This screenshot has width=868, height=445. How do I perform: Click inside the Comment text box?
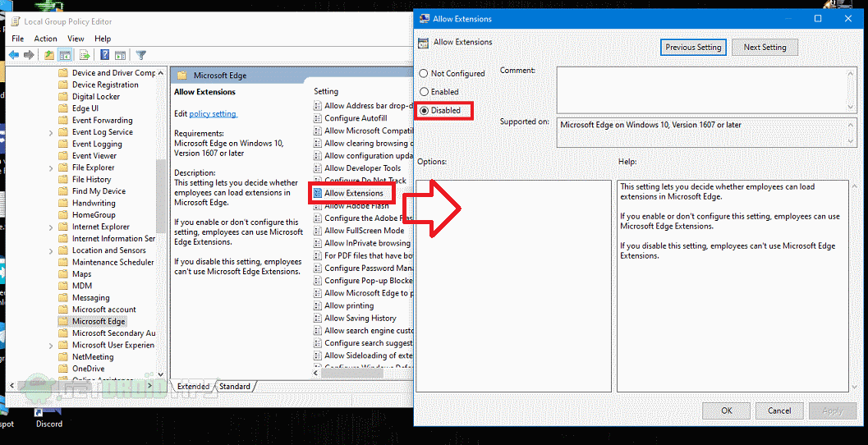pyautogui.click(x=702, y=89)
